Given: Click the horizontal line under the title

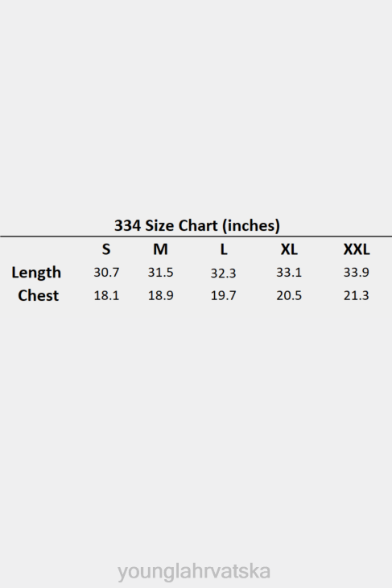Looking at the screenshot, I should coord(196,236).
